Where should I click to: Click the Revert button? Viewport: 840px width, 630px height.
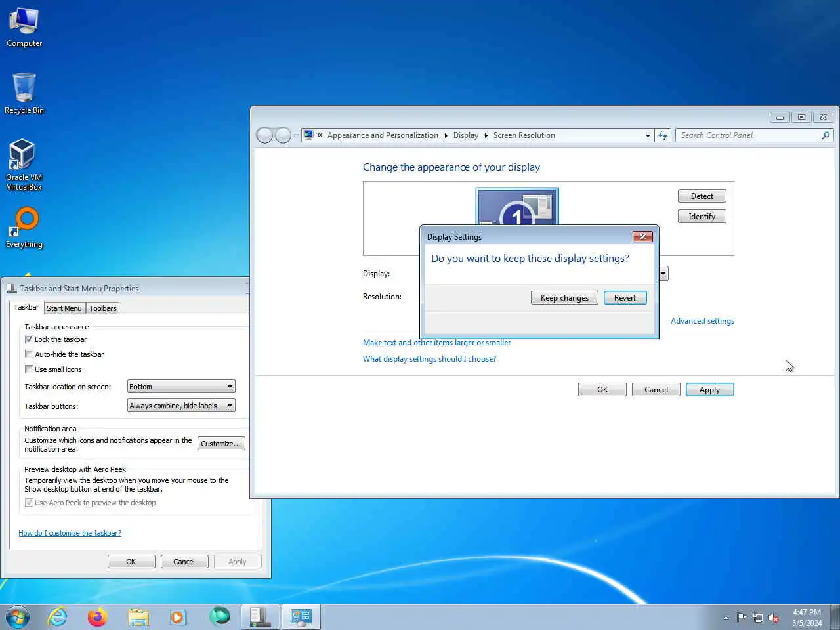[625, 298]
